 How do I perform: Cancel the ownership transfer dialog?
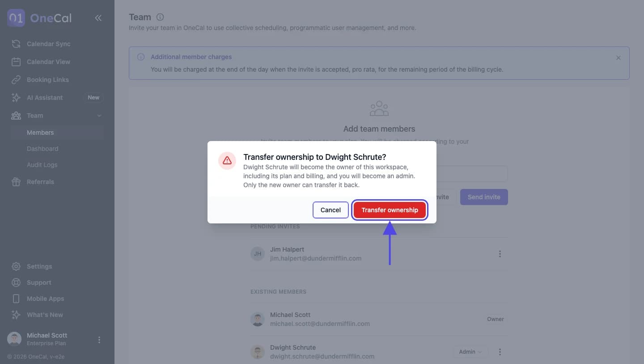tap(330, 210)
